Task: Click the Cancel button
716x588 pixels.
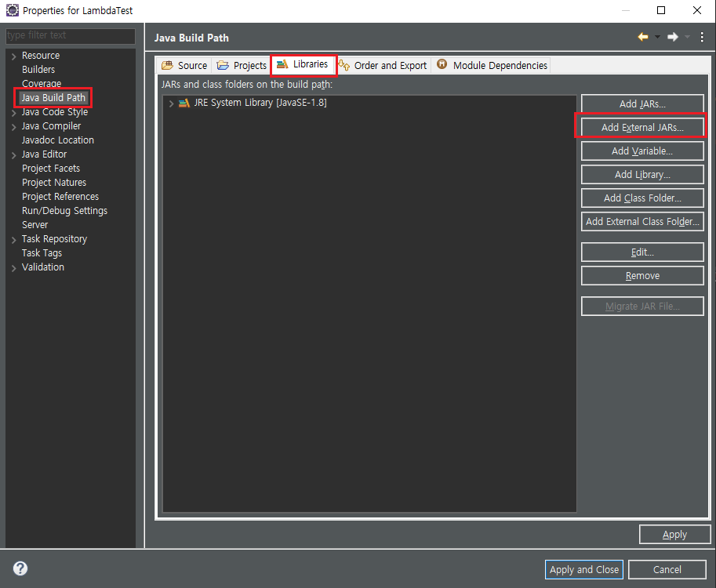Action: (667, 569)
